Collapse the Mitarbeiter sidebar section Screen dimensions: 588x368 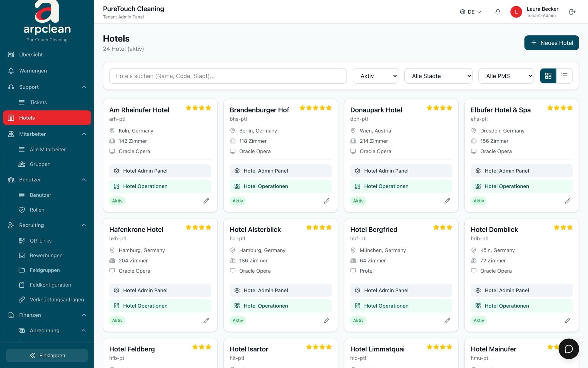(x=84, y=134)
